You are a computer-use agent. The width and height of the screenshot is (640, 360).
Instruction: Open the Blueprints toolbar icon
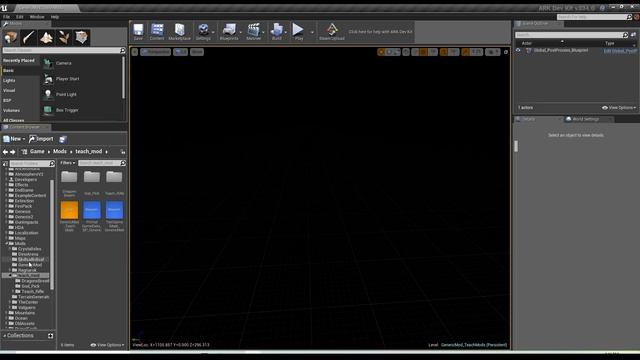pyautogui.click(x=229, y=31)
